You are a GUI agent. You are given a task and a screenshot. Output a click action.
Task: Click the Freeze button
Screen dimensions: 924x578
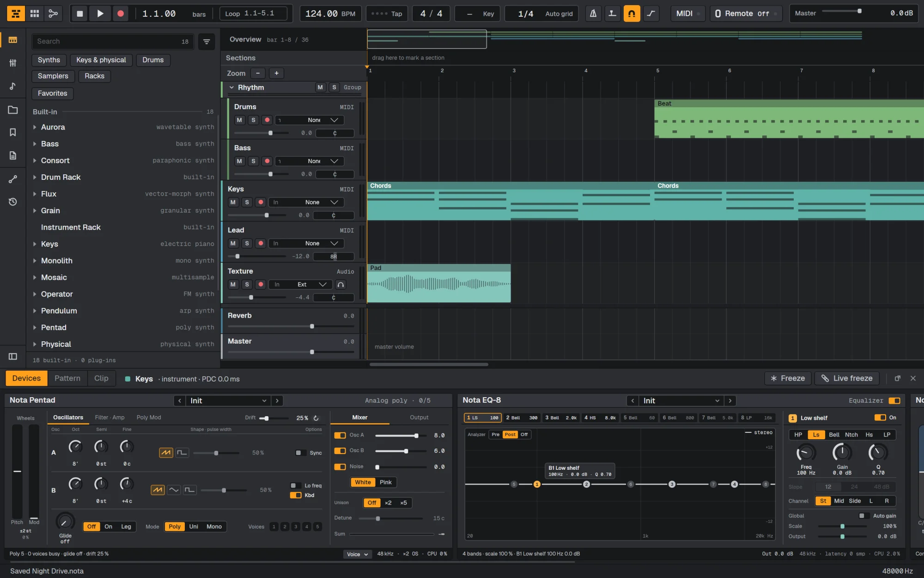click(x=788, y=378)
